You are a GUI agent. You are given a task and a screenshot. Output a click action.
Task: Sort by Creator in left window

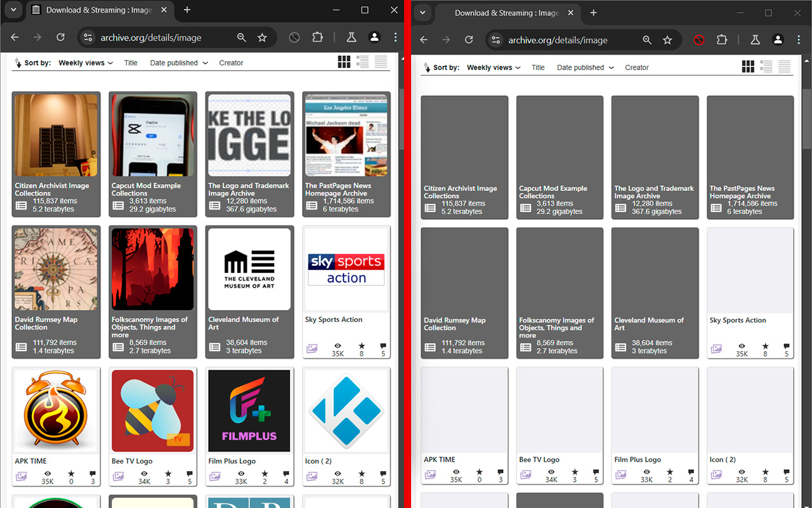pos(231,63)
